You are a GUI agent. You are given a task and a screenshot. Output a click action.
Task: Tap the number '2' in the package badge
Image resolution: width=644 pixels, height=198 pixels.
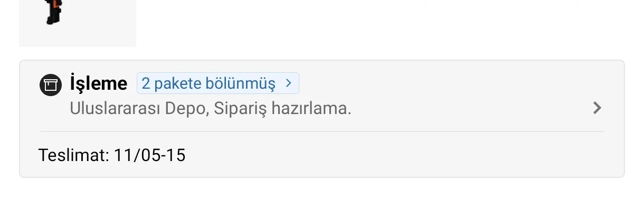click(146, 83)
